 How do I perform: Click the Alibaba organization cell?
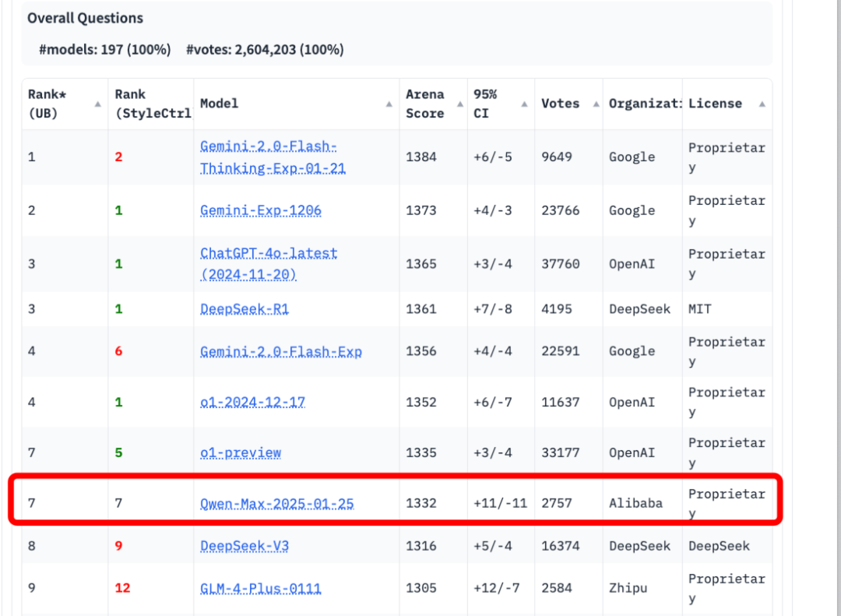click(x=635, y=503)
